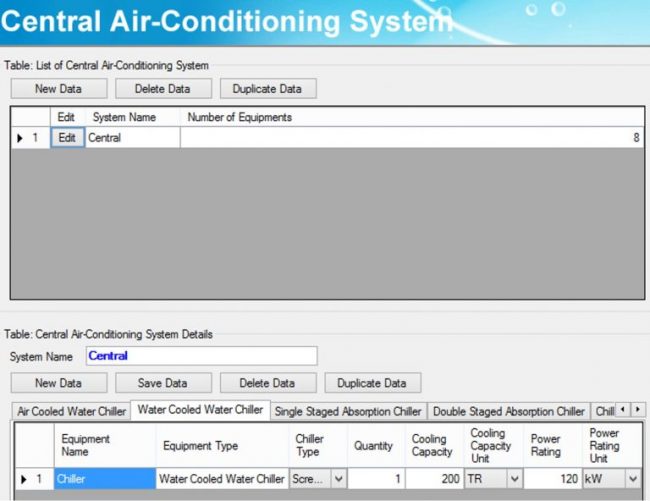Click Duplicate Data above the system list
The height and width of the screenshot is (501, 650).
pyautogui.click(x=267, y=89)
